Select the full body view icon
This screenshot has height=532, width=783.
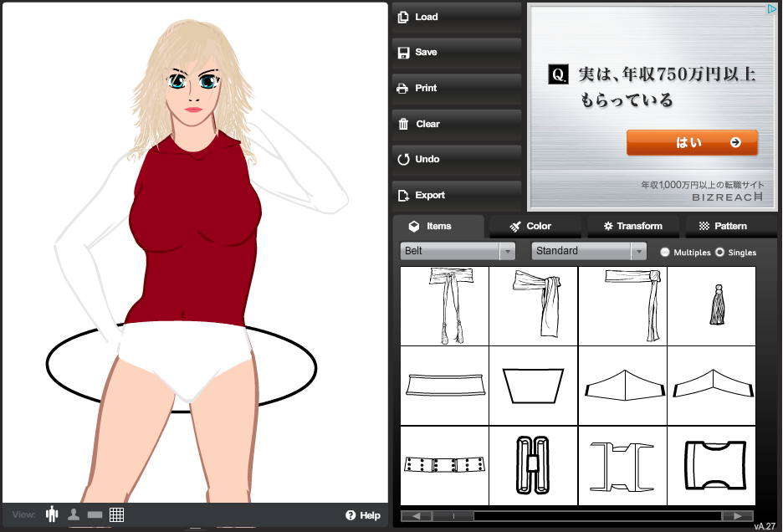tap(52, 514)
